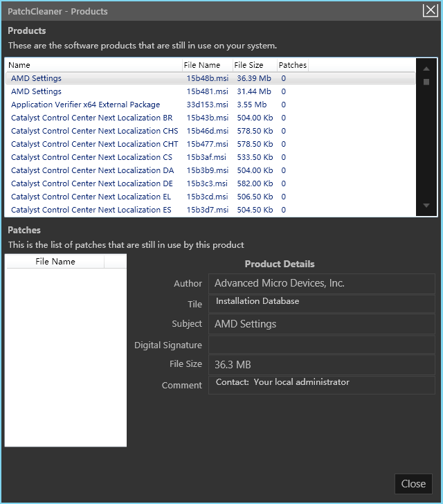Screen dimensions: 443x504
Task: Sort products by Patches column header
Action: click(x=293, y=65)
